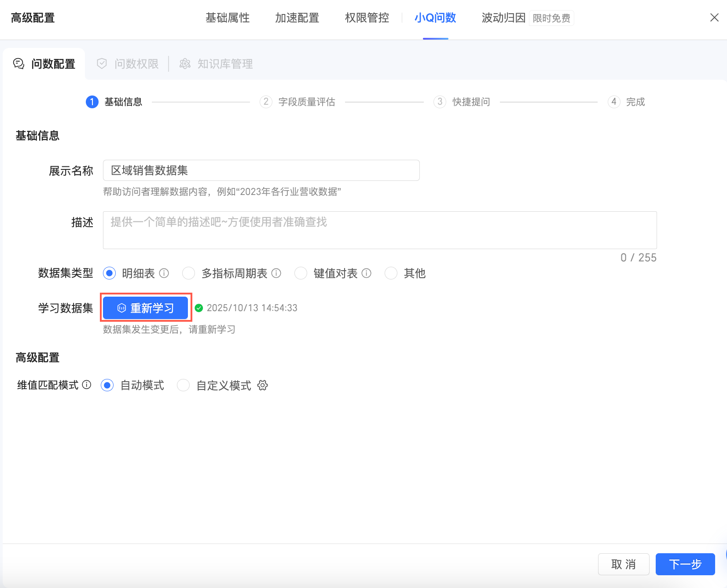The height and width of the screenshot is (588, 727).
Task: Switch to the 加速配置 tab
Action: click(x=297, y=18)
